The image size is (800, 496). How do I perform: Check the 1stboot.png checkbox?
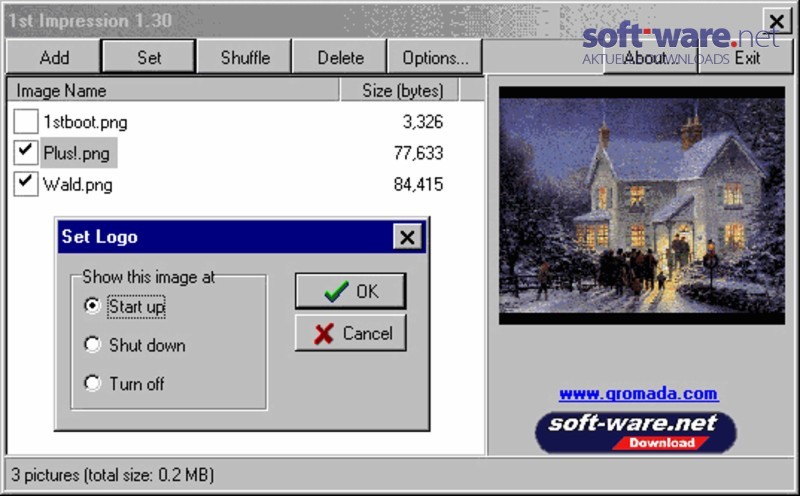tap(26, 121)
